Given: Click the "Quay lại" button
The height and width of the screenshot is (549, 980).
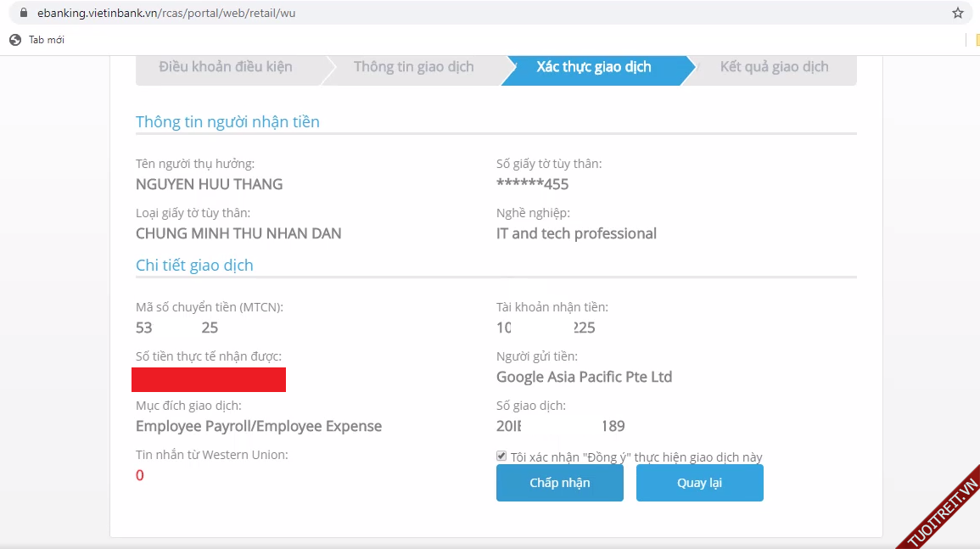Looking at the screenshot, I should [x=699, y=483].
